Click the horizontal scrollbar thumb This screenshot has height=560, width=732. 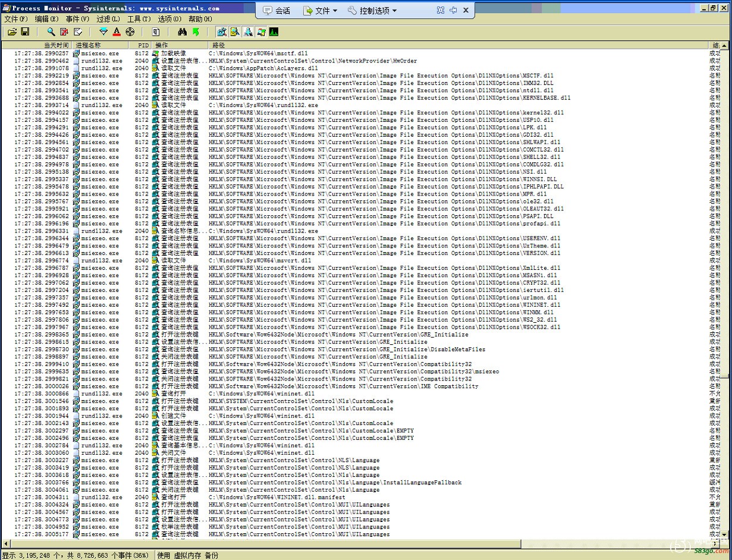tap(266, 544)
